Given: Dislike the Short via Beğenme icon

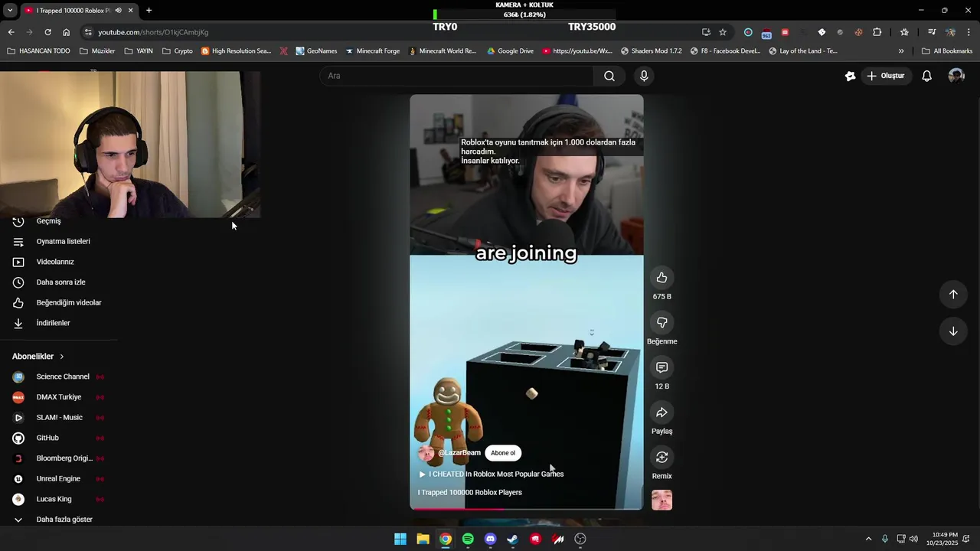Looking at the screenshot, I should [661, 323].
